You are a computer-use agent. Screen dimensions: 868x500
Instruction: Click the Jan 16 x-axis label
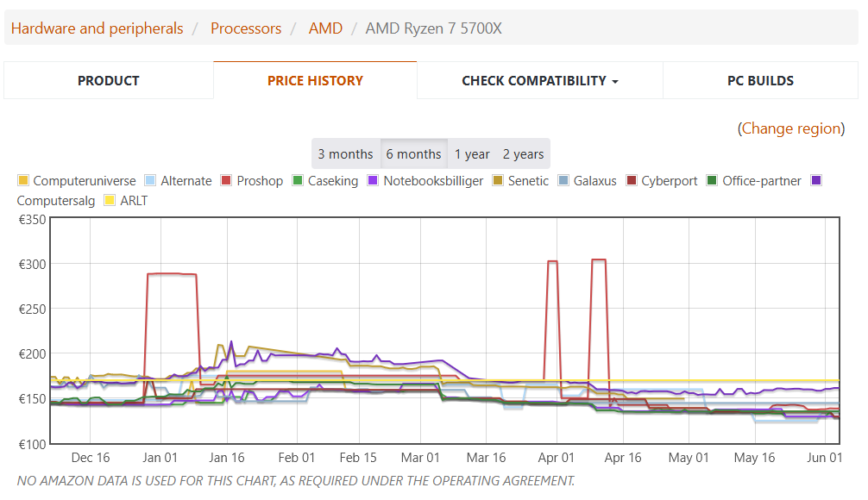226,458
